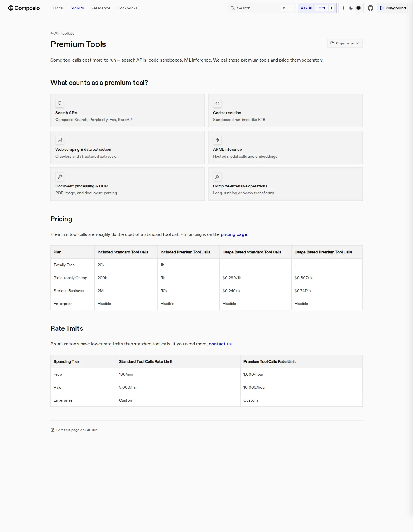Switch to light theme sun icon
Viewport: 413px width, 532px height.
pos(344,8)
